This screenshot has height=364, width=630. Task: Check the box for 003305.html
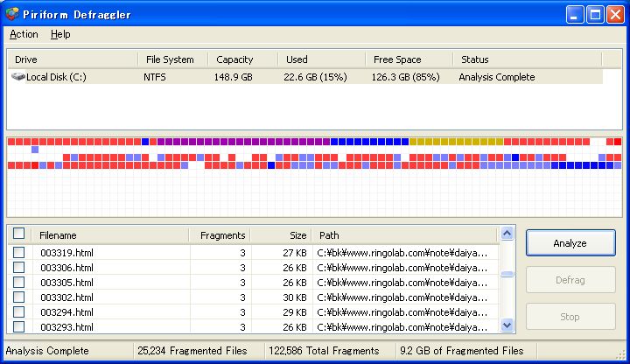(x=19, y=282)
